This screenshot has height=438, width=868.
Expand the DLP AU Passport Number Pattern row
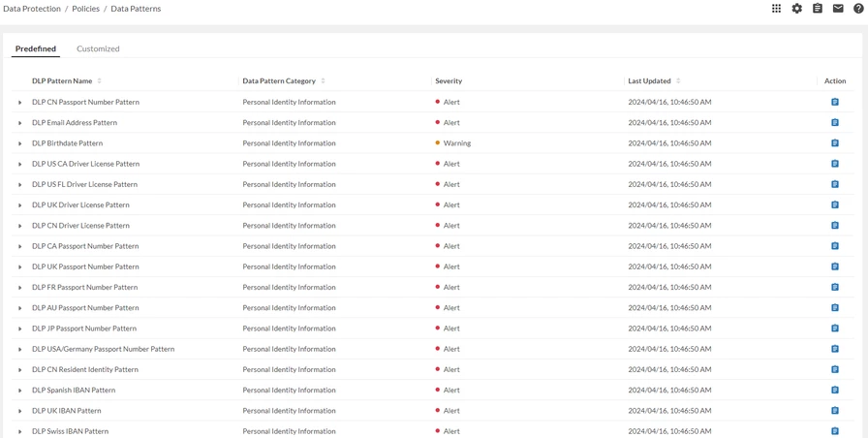pos(20,308)
